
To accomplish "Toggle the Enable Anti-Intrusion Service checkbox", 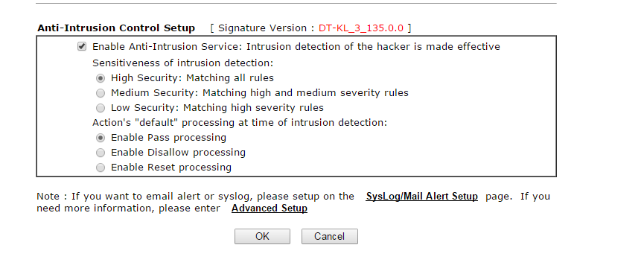I will (82, 46).
